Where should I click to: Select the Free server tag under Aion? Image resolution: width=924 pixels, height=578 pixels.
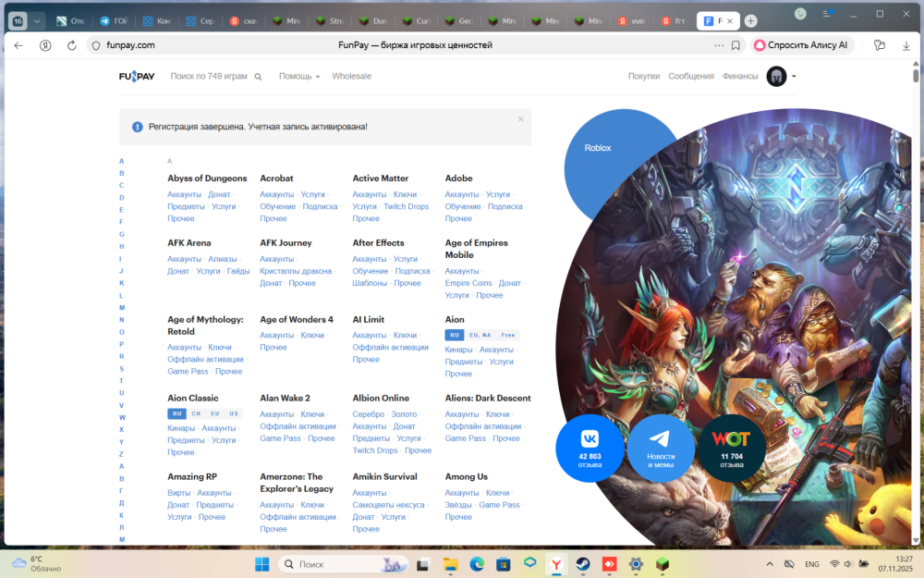(x=508, y=335)
